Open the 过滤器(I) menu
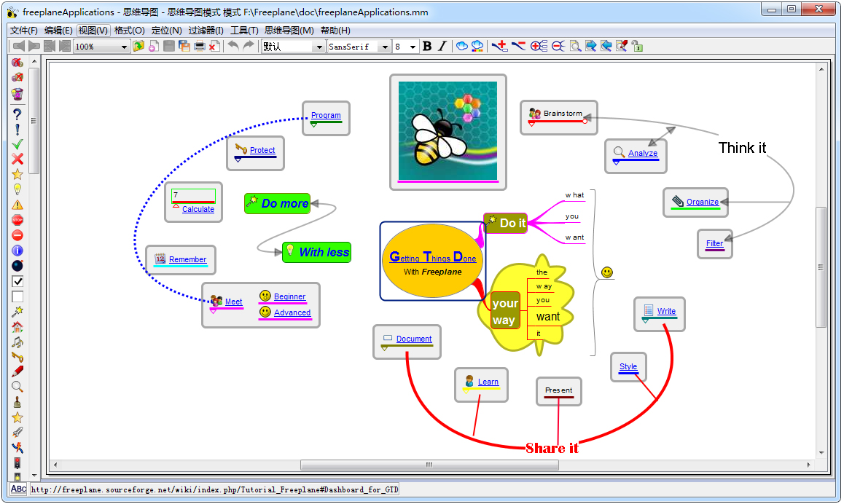 click(206, 31)
